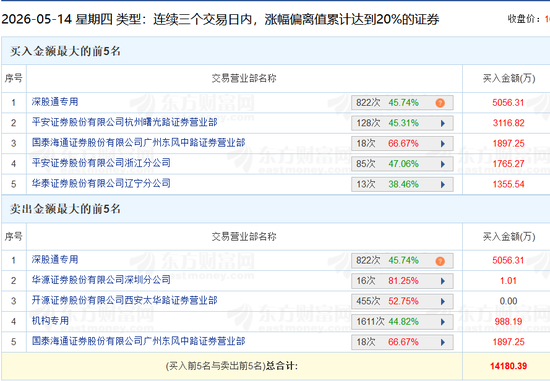Click the 16次 81.25% badge

[402, 281]
